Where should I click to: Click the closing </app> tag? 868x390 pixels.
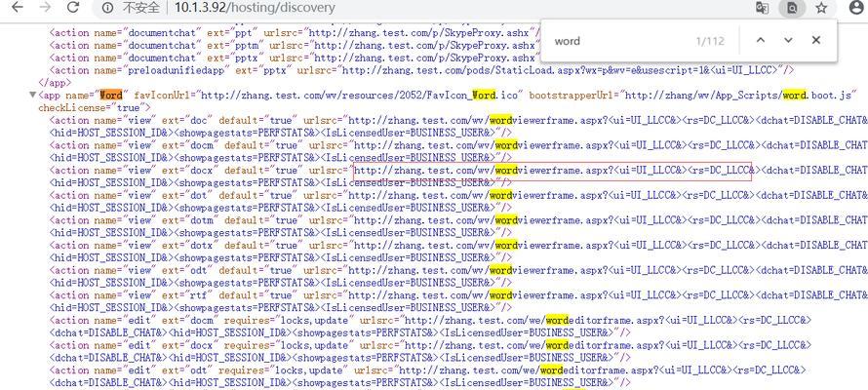pyautogui.click(x=55, y=83)
